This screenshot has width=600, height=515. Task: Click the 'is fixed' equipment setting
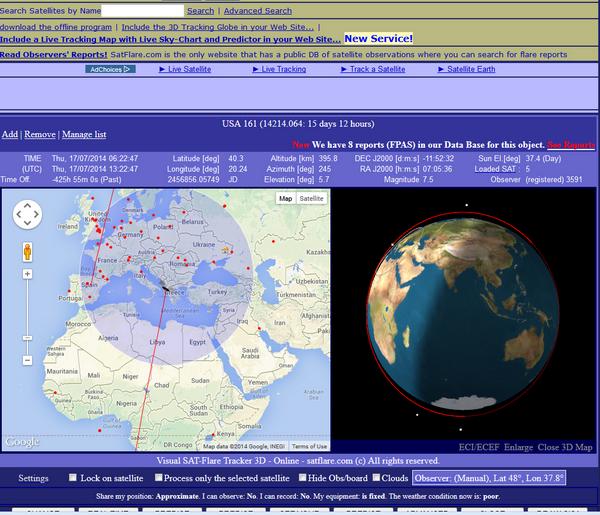(371, 496)
